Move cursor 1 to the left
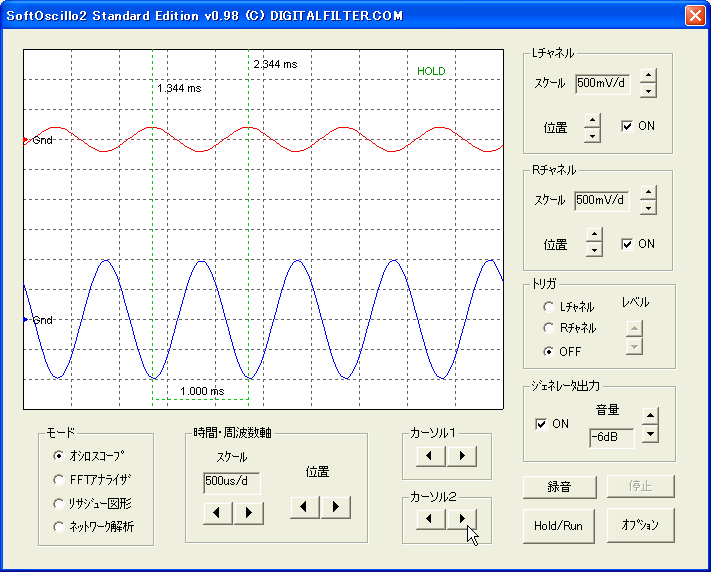 [430, 455]
